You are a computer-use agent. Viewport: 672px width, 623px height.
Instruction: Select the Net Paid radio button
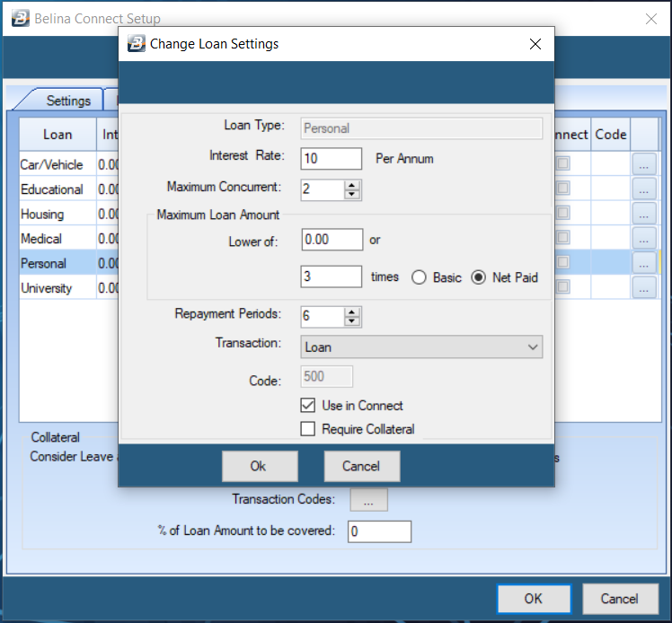point(478,277)
